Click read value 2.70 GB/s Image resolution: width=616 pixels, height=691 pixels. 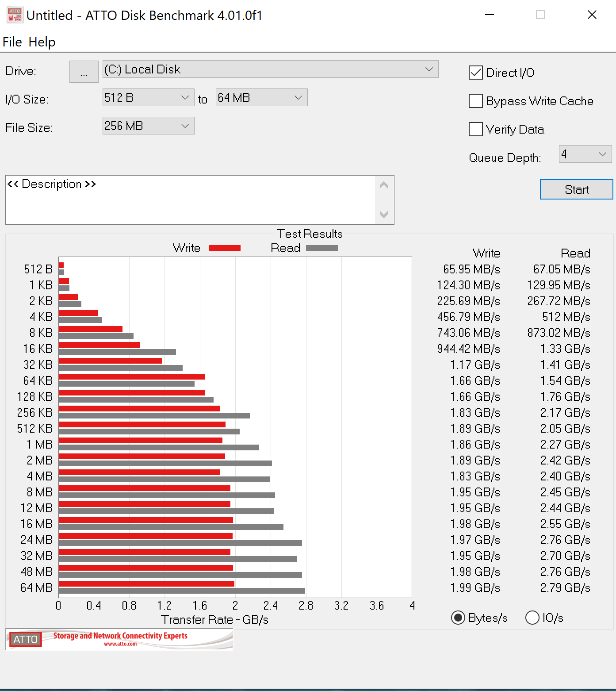pyautogui.click(x=566, y=556)
